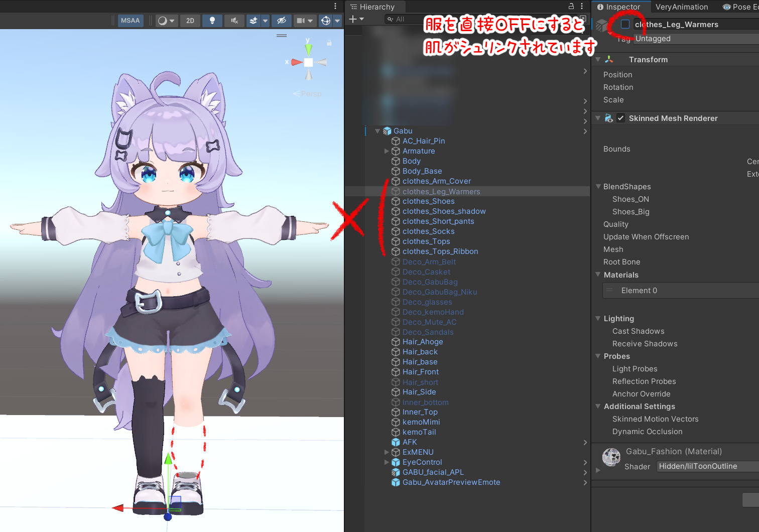The width and height of the screenshot is (759, 532).
Task: Uncheck the Skinned Mesh Renderer component checkbox
Action: click(x=621, y=118)
